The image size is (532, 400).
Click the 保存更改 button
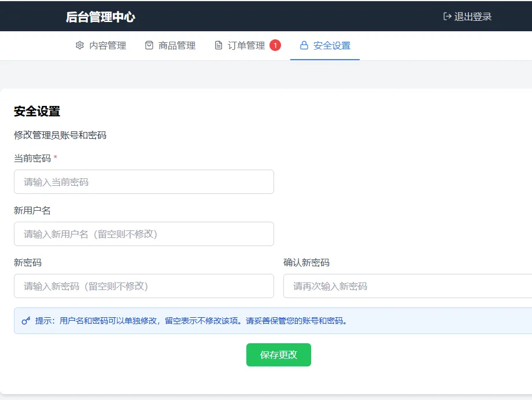click(x=279, y=355)
